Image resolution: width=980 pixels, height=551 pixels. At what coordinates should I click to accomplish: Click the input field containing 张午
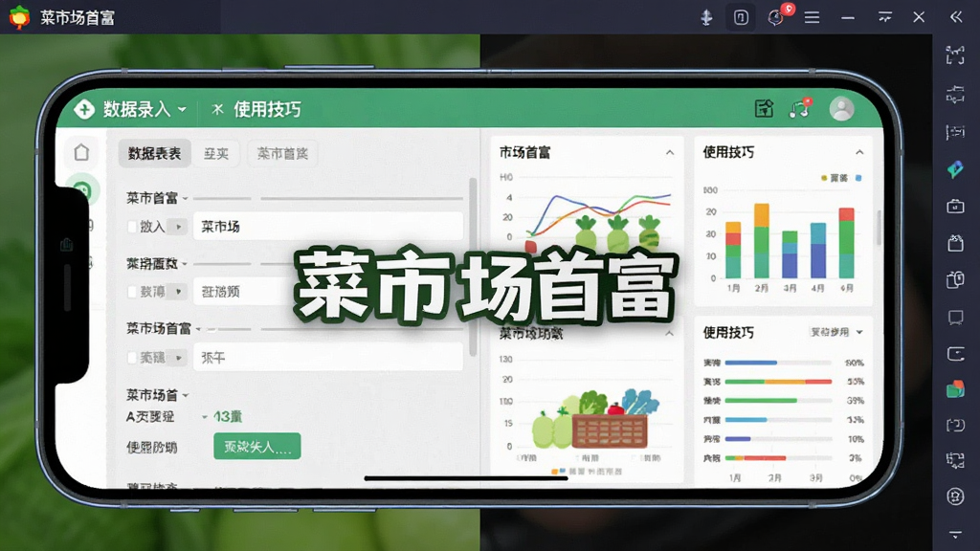328,358
